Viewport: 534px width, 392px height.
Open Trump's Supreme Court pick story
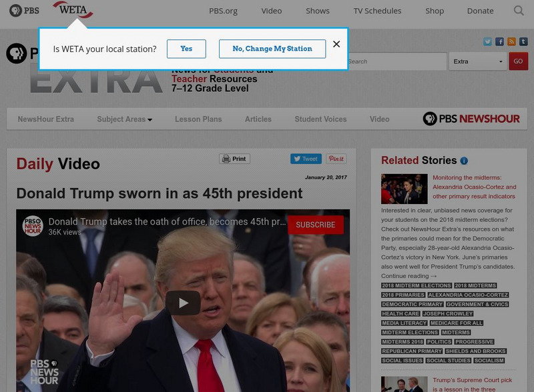click(473, 385)
